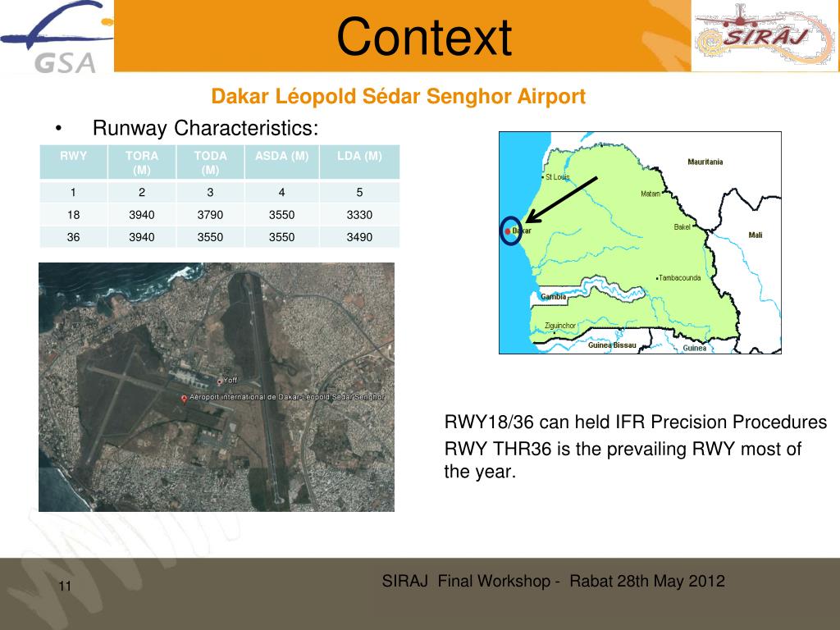The image size is (840, 630).
Task: Click the 'Mali' map label
Action: coord(756,235)
